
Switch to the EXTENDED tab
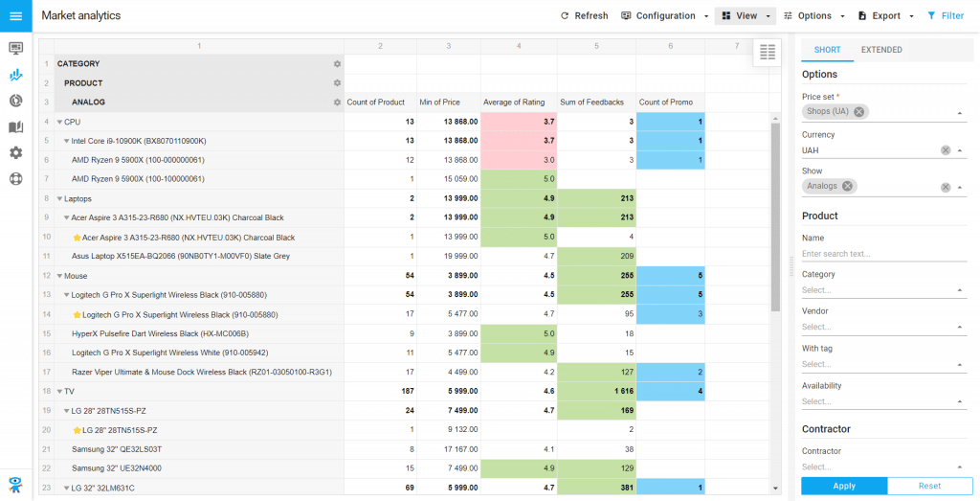click(880, 50)
